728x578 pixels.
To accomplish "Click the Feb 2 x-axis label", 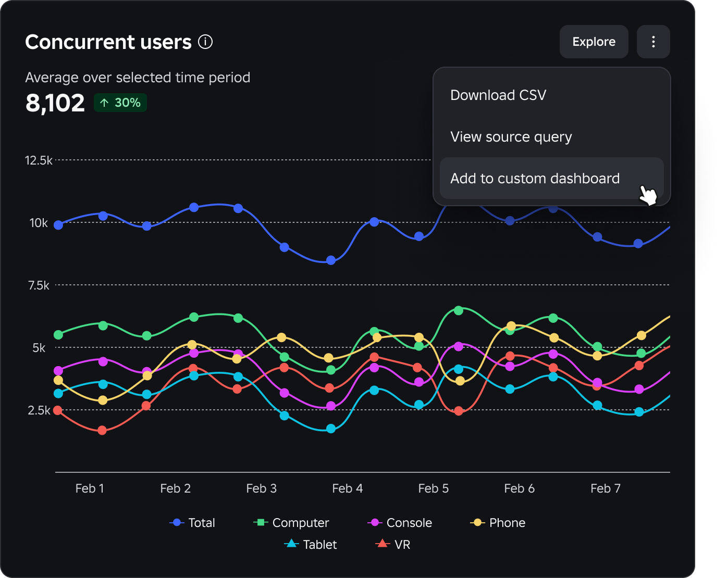I will 176,488.
